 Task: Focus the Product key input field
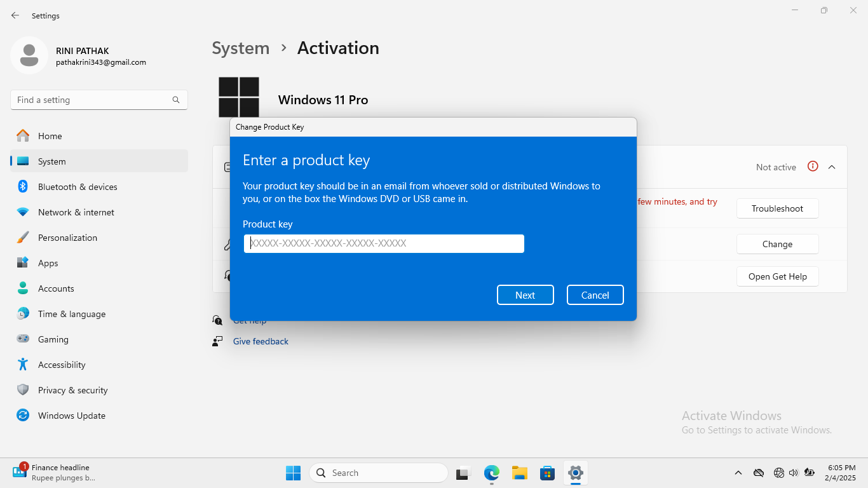tap(384, 243)
